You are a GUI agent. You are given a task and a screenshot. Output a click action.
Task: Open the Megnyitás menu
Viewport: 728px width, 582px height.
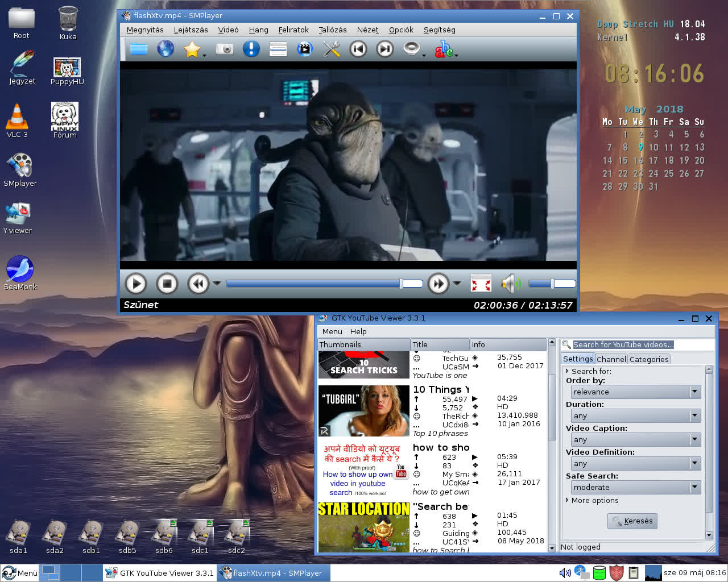(x=145, y=30)
